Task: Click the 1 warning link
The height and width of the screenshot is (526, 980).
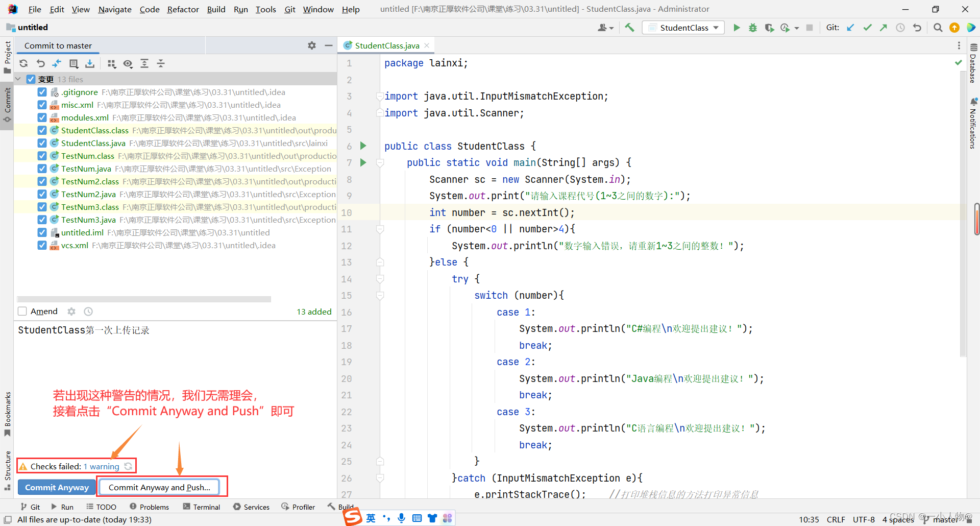Action: [101, 466]
